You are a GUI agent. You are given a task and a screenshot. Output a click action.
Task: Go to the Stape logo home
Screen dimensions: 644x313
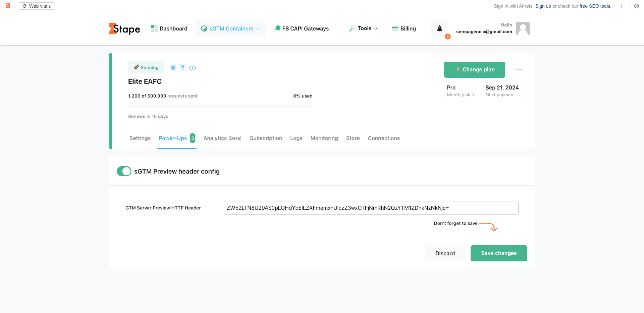124,29
